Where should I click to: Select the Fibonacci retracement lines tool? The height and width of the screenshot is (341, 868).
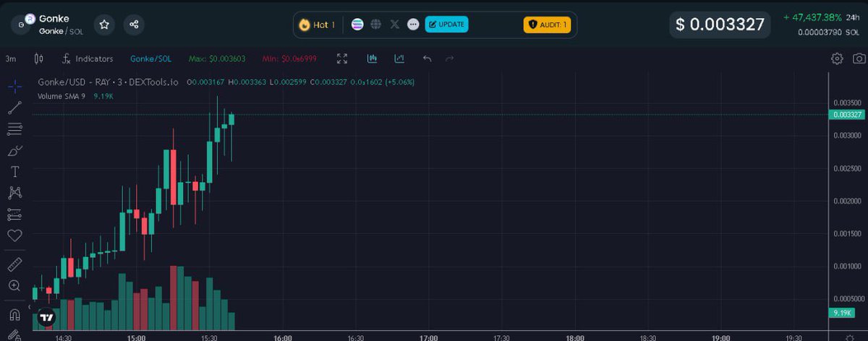(14, 129)
